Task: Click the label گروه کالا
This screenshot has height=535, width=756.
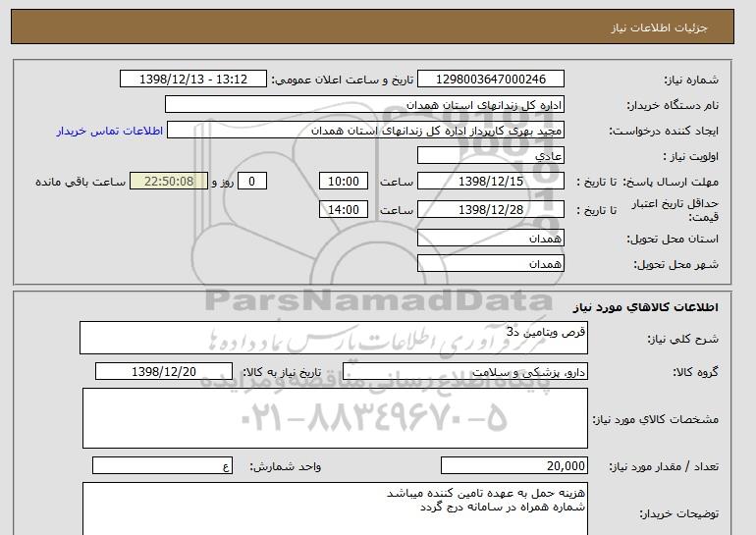Action: coord(695,372)
